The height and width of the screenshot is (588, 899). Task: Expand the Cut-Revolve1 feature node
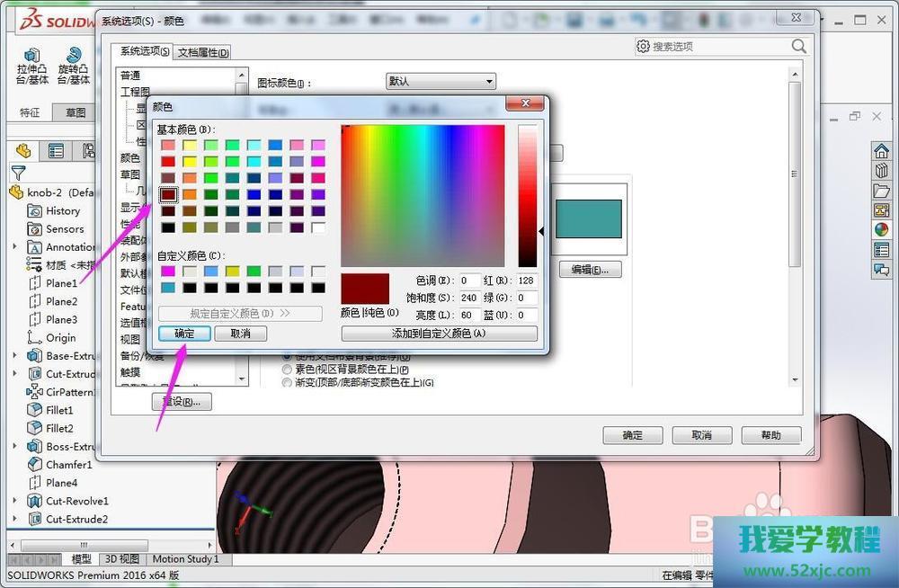(x=14, y=501)
